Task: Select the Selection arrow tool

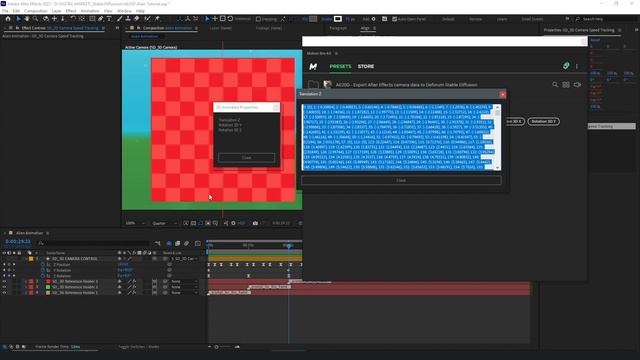Action: (x=18, y=19)
